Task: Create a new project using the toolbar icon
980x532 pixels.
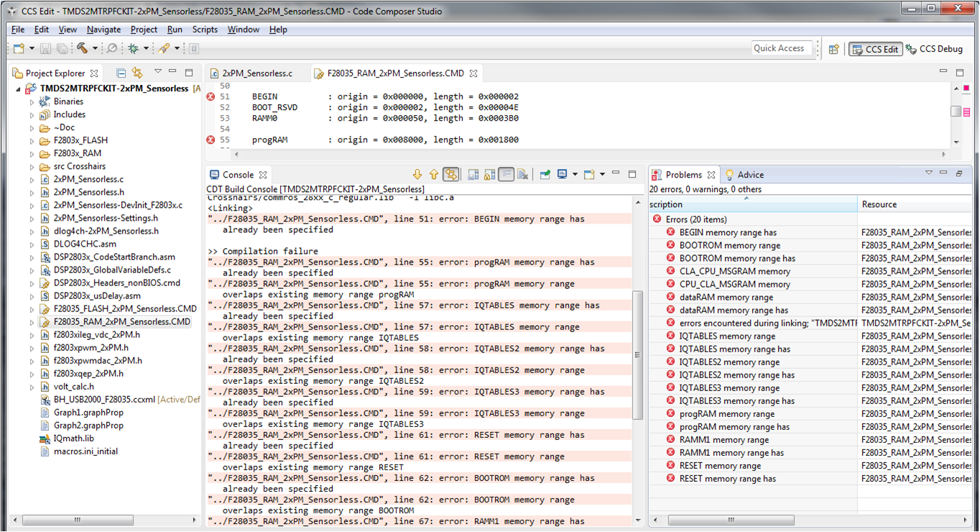Action: (x=19, y=48)
